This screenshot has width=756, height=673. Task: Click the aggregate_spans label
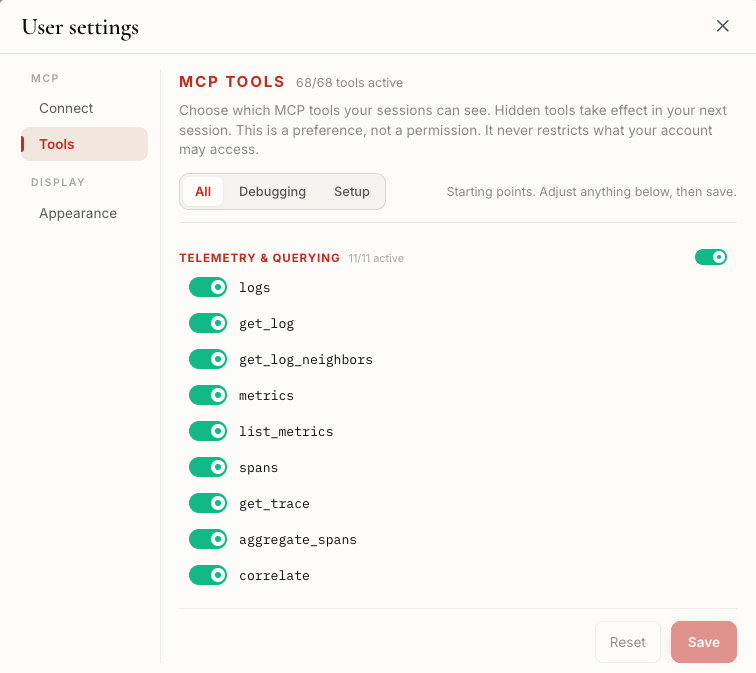pos(298,540)
